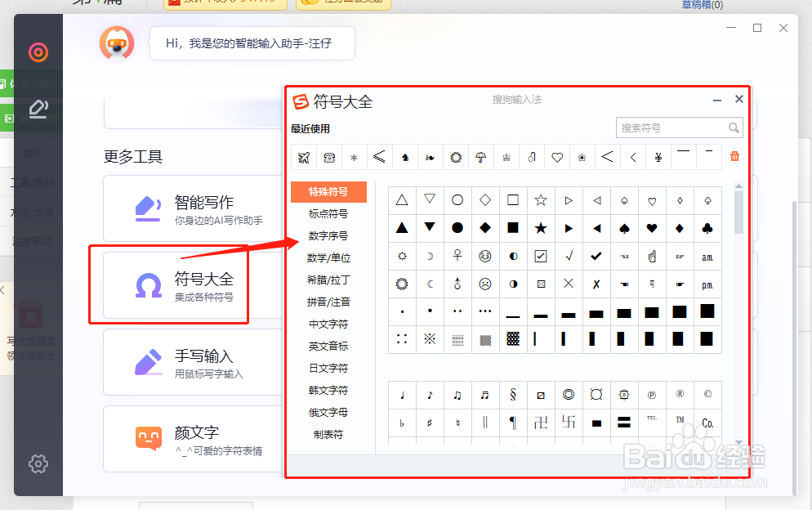Select the 数字序号 category
The width and height of the screenshot is (812, 510).
click(x=328, y=236)
